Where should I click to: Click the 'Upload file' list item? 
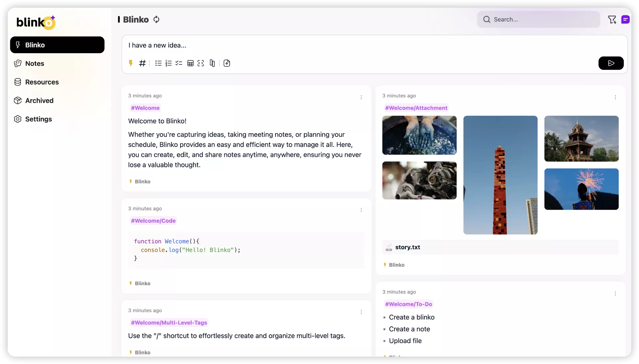coord(405,341)
